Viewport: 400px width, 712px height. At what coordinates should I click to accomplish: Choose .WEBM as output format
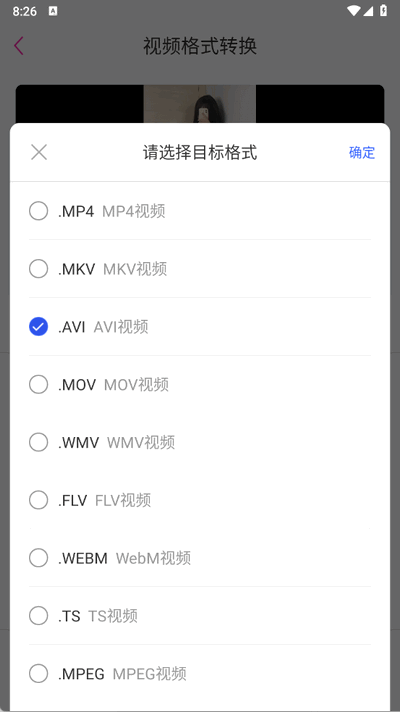pos(39,558)
